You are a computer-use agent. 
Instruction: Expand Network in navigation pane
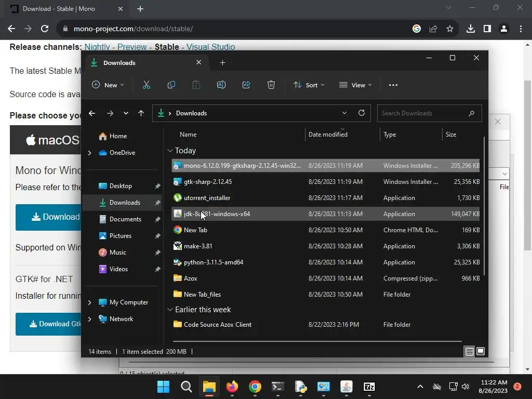[89, 319]
